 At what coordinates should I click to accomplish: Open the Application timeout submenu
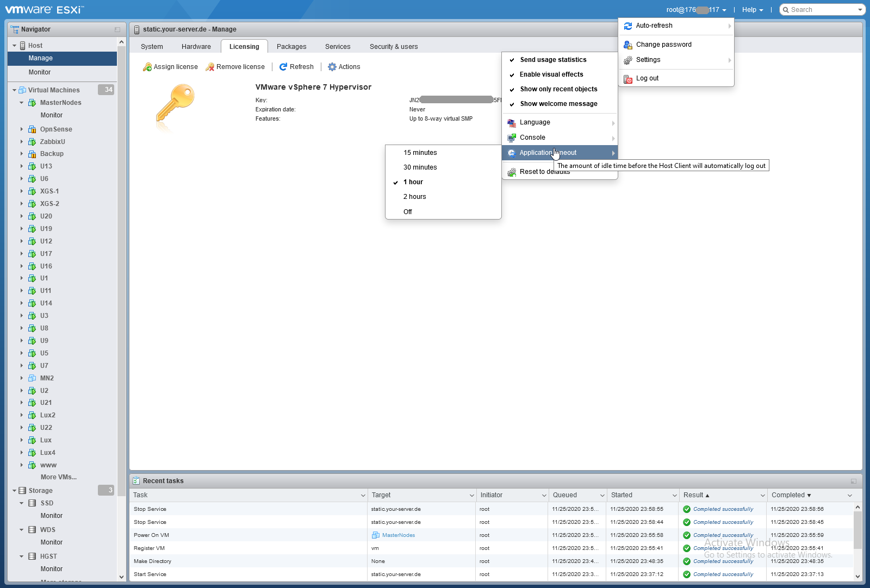(x=560, y=153)
